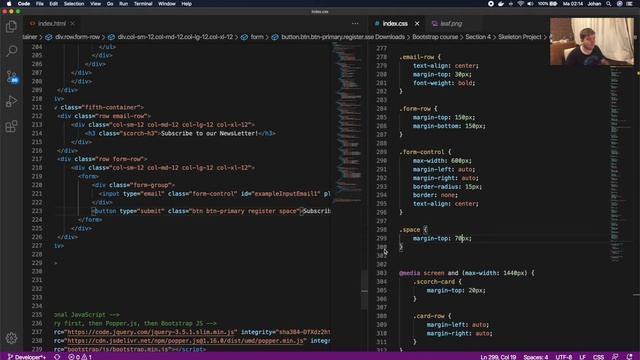This screenshot has height=360, width=640.
Task: Open the Explorer view in the activity bar
Action: (11, 27)
